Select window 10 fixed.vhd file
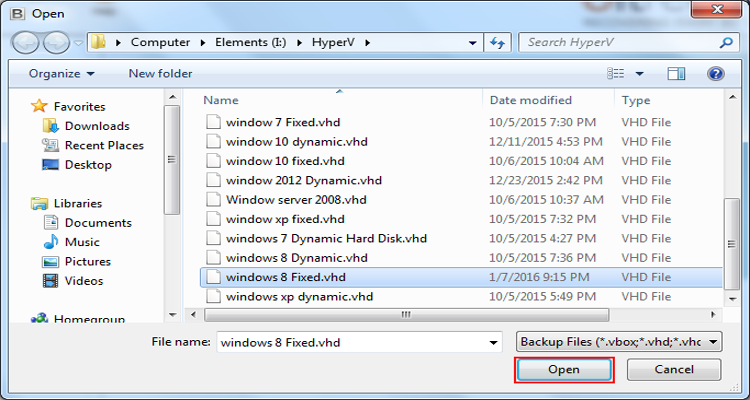 coord(285,161)
